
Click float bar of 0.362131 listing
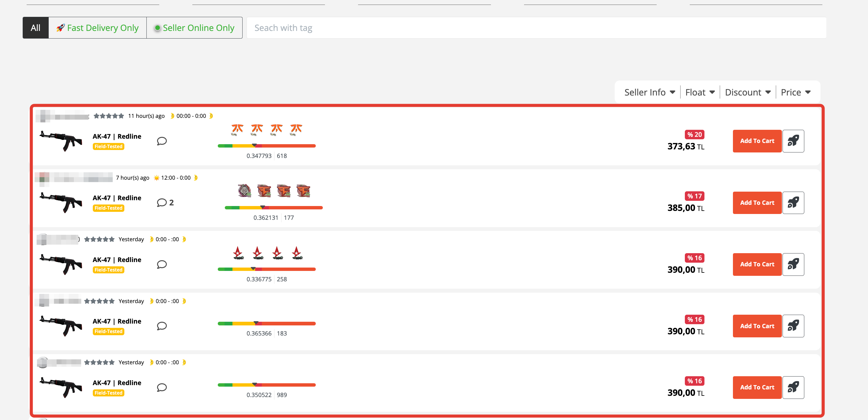coord(274,207)
